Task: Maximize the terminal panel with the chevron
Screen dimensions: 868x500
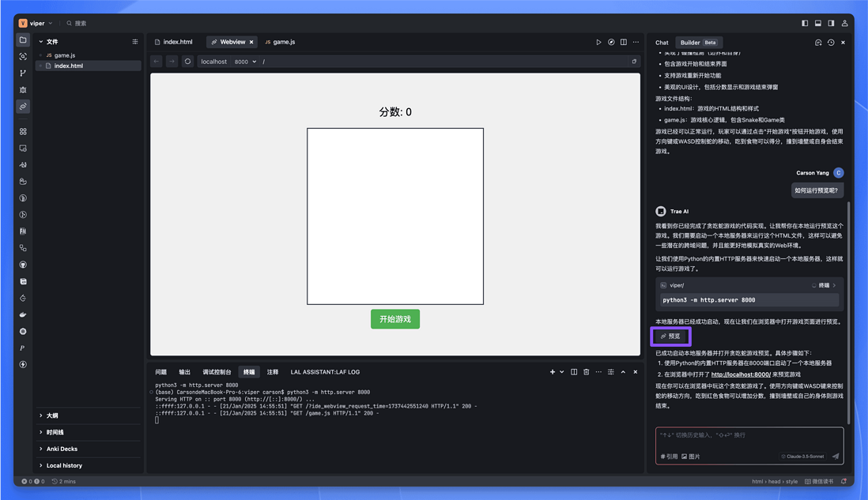Action: (623, 371)
